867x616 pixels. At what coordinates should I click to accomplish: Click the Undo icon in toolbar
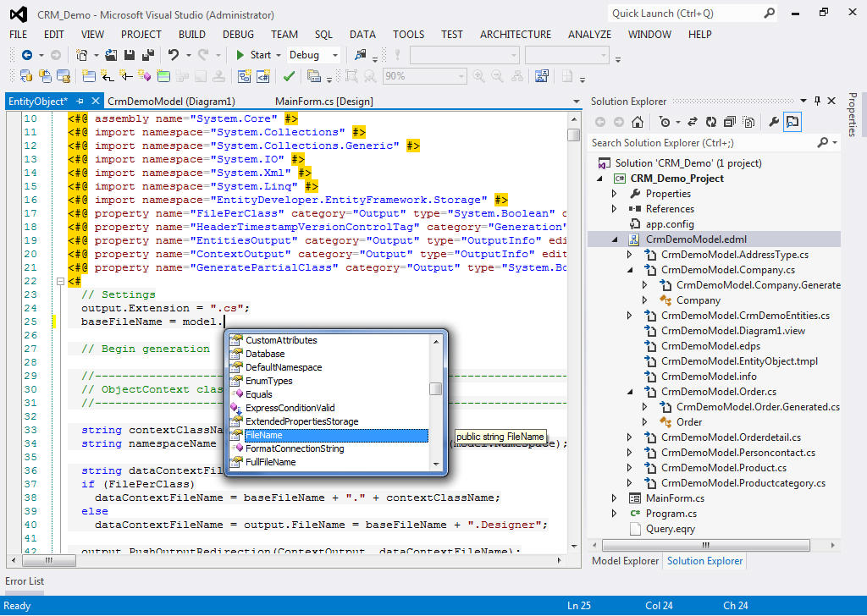[x=174, y=55]
